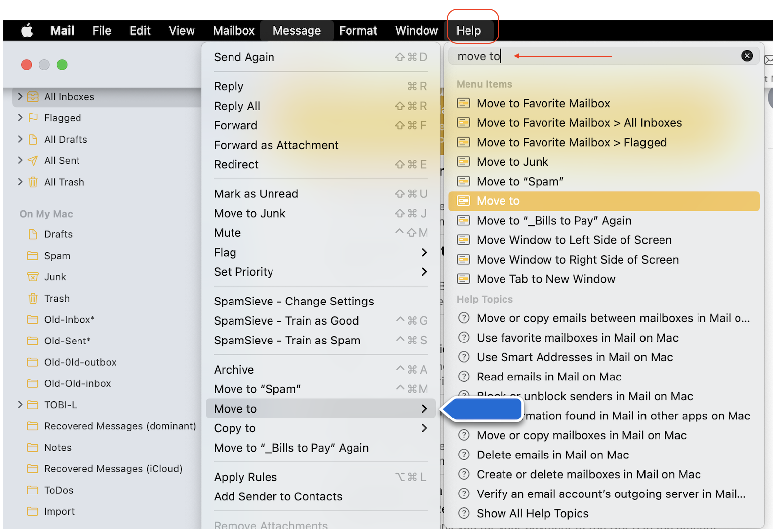
Task: Click the Drafts document icon under On My Mac
Action: (x=33, y=234)
